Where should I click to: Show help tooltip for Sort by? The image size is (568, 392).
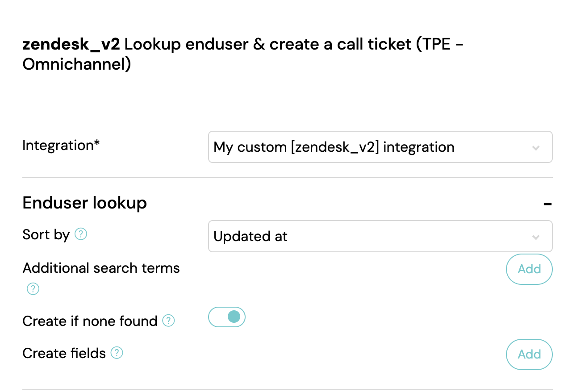click(81, 234)
